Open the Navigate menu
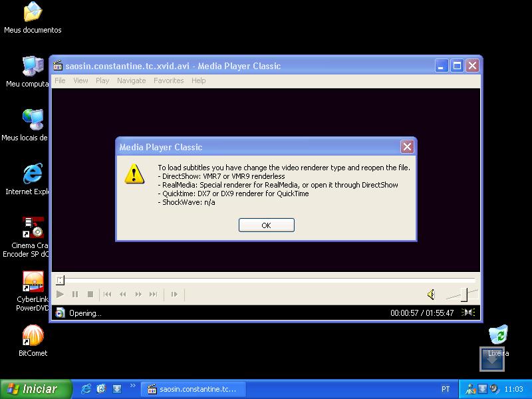The height and width of the screenshot is (399, 532). 131,80
